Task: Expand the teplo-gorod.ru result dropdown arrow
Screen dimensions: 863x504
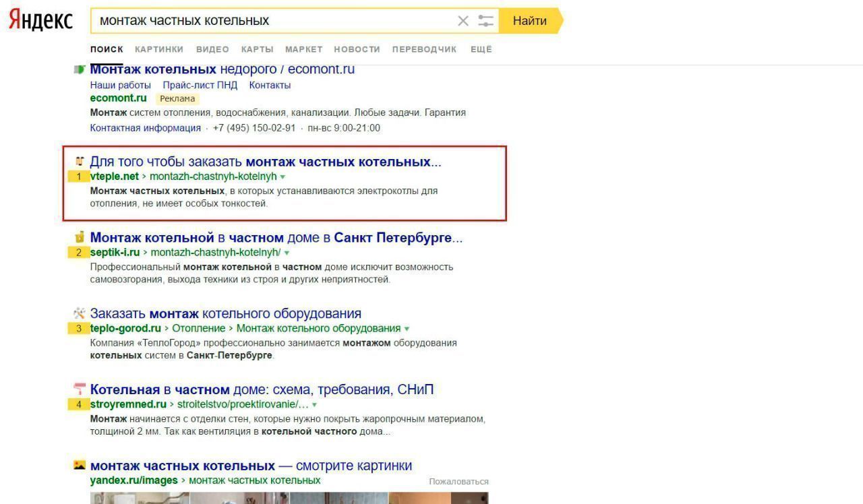Action: pyautogui.click(x=407, y=329)
